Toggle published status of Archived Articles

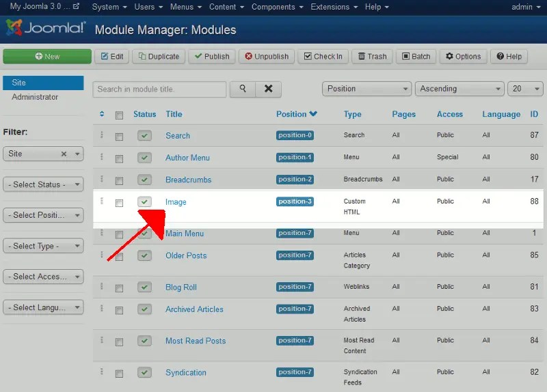pyautogui.click(x=144, y=309)
